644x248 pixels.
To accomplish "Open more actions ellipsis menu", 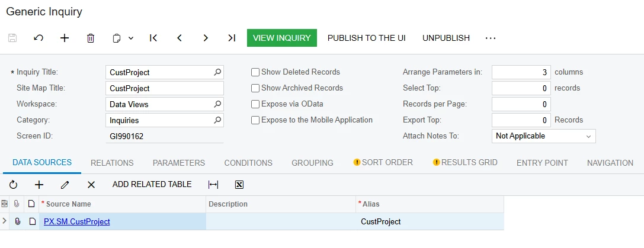I will 491,38.
